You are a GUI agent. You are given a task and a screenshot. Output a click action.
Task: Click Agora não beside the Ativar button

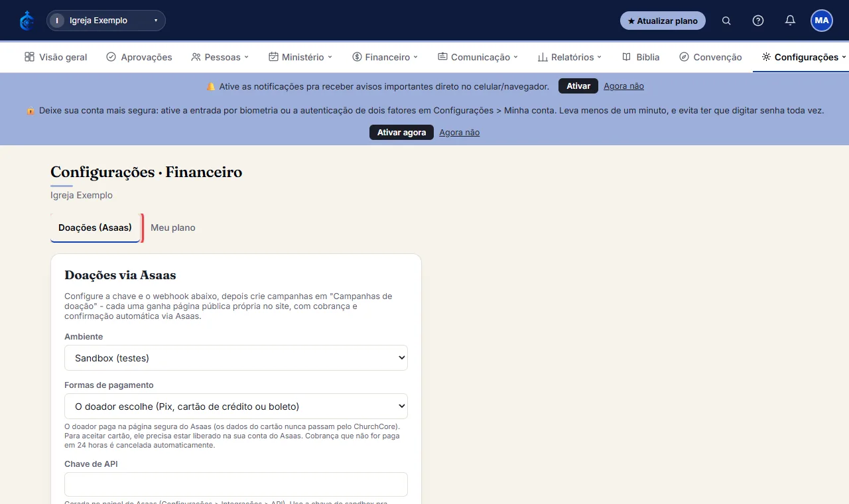tap(623, 86)
